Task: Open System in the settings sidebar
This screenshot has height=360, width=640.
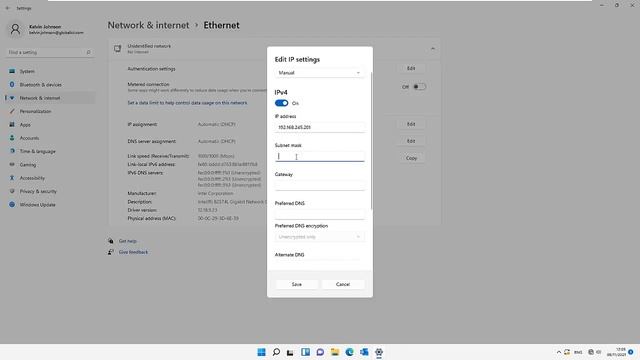Action: pyautogui.click(x=50, y=71)
